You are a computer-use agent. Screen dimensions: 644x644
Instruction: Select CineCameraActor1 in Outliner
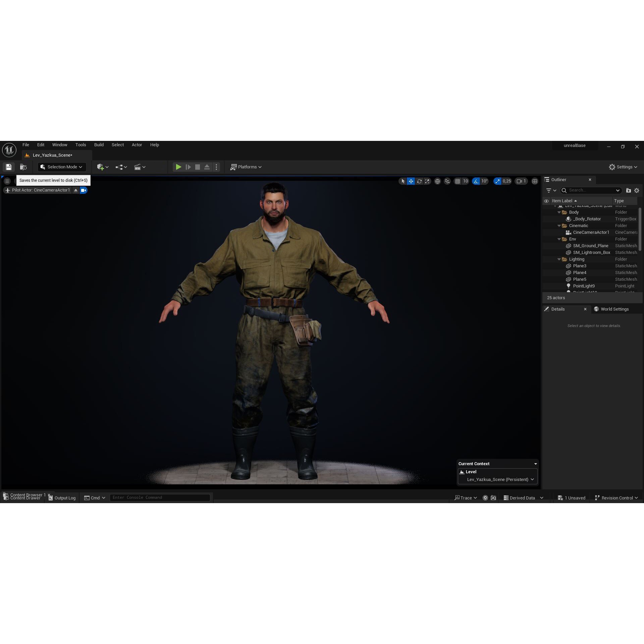pyautogui.click(x=590, y=232)
